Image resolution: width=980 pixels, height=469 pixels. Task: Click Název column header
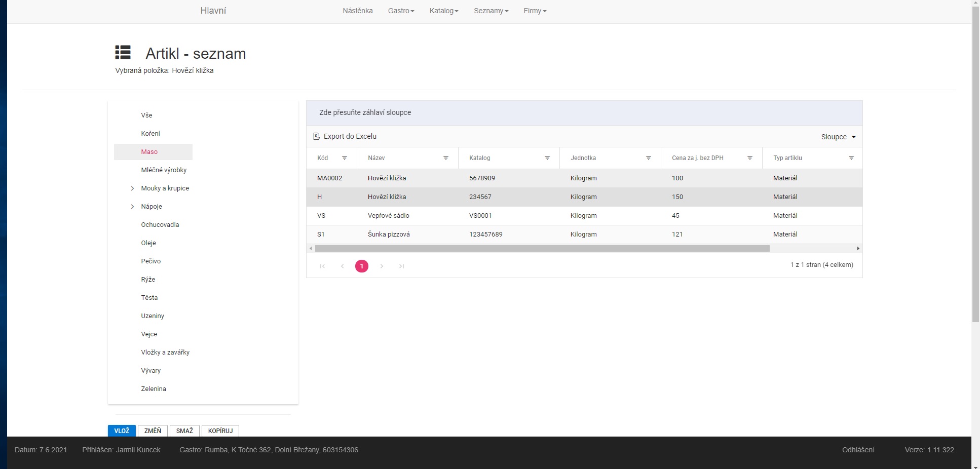[x=376, y=158]
